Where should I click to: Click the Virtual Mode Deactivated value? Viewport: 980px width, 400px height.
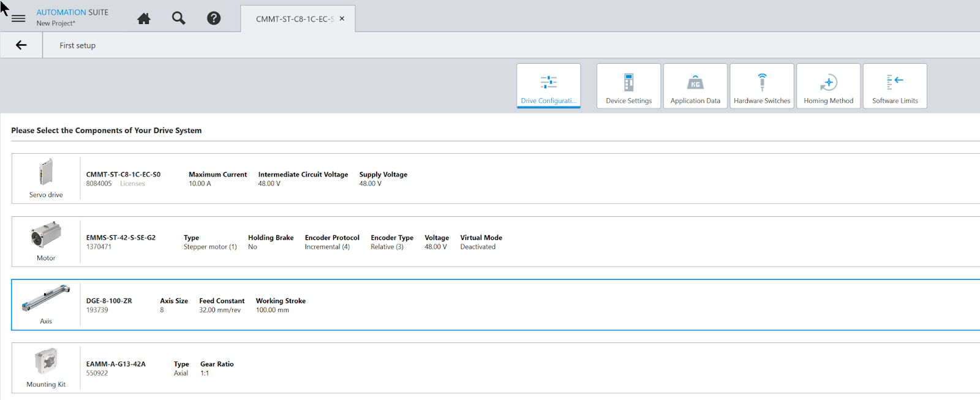(x=478, y=247)
